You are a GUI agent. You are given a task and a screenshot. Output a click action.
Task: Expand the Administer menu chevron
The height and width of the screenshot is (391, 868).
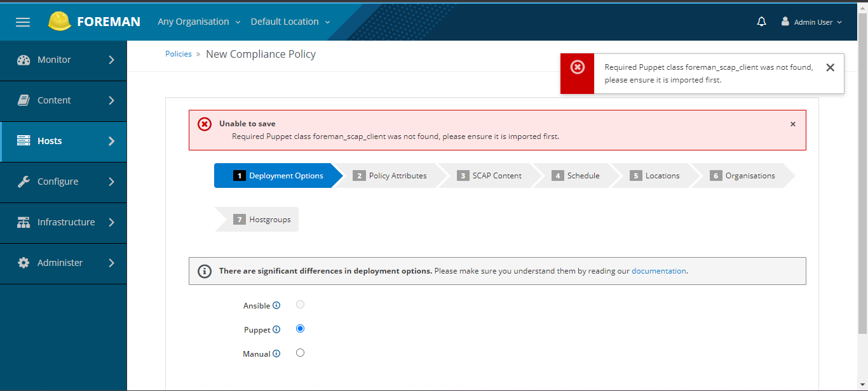[111, 263]
